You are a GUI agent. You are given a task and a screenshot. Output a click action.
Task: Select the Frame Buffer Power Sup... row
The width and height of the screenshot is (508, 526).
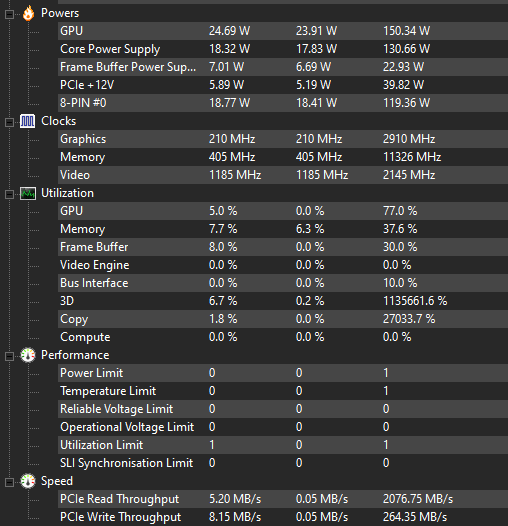[x=283, y=67]
